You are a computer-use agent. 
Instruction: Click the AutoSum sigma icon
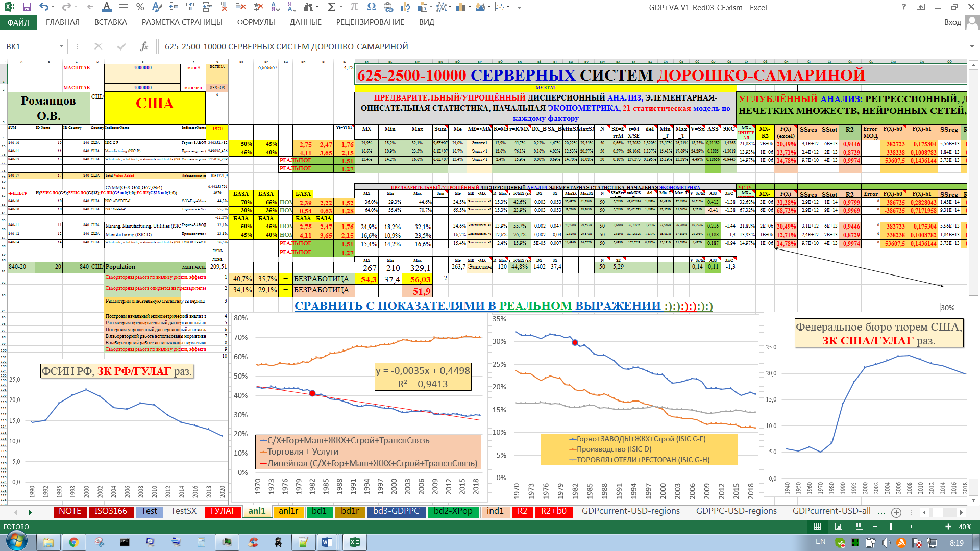tap(331, 7)
